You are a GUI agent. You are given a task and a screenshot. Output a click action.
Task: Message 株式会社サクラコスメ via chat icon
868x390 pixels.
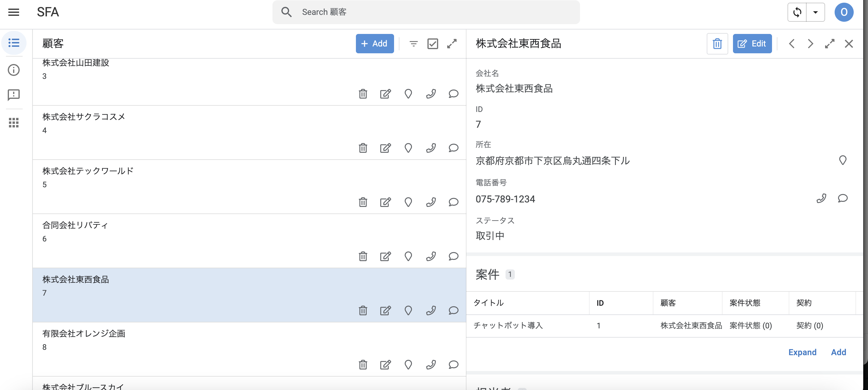(x=454, y=148)
